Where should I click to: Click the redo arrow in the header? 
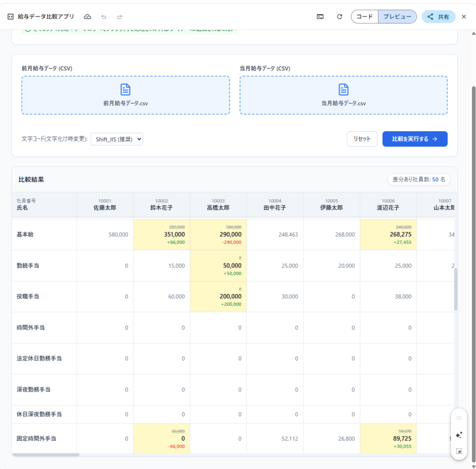tap(119, 17)
